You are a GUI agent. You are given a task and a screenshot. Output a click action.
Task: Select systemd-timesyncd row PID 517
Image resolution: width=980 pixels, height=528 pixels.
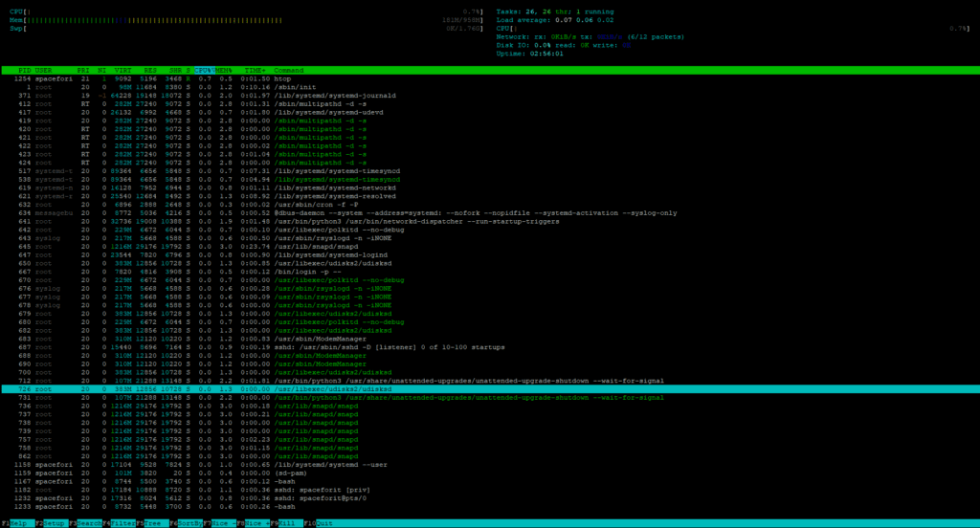490,171
